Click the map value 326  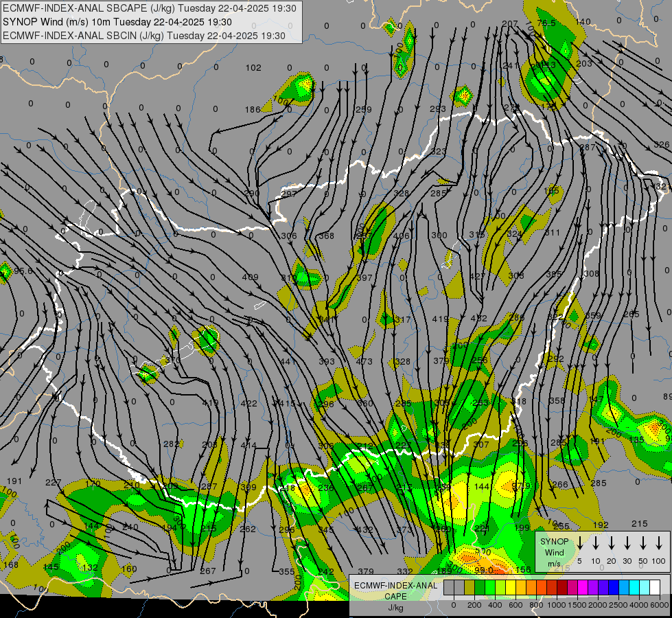click(662, 144)
